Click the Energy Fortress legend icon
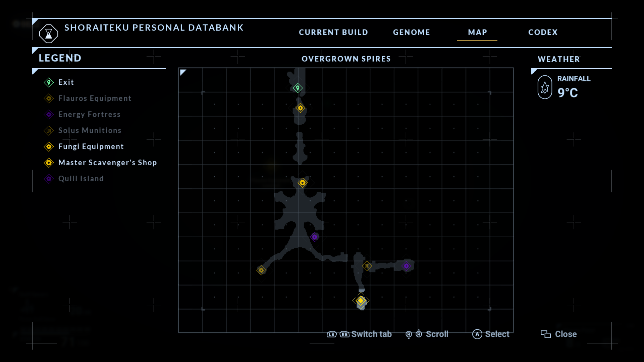Viewport: 644px width, 362px height. 49,114
